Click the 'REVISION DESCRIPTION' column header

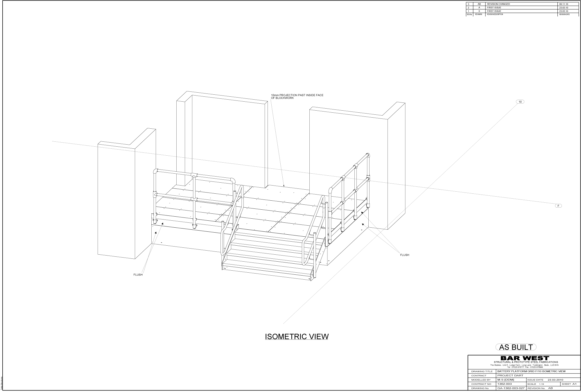[x=495, y=14]
